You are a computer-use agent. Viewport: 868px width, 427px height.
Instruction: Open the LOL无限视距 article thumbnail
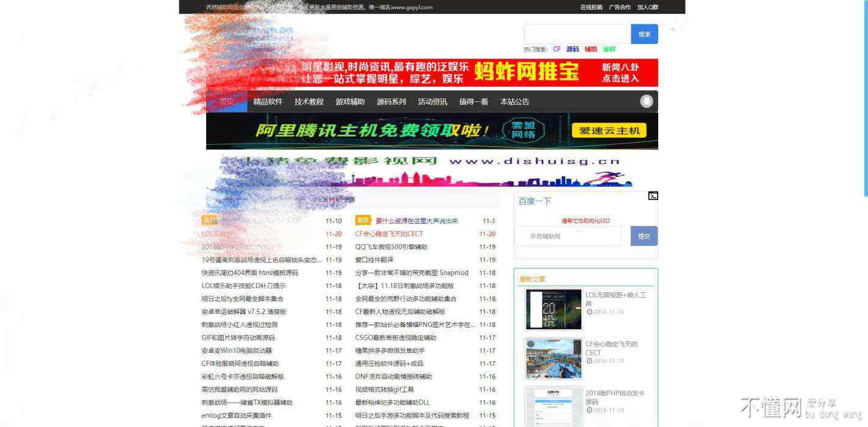point(553,309)
